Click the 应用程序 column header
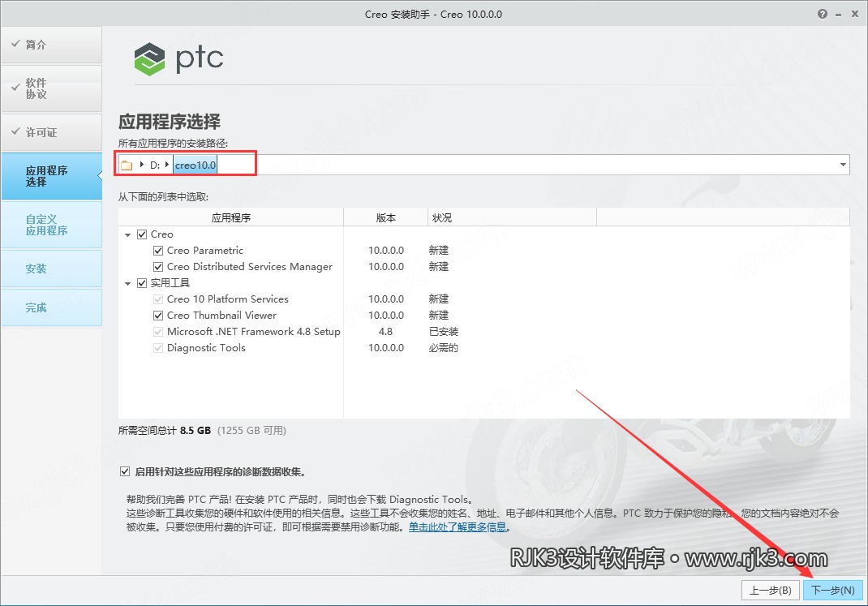This screenshot has height=606, width=868. pyautogui.click(x=231, y=217)
